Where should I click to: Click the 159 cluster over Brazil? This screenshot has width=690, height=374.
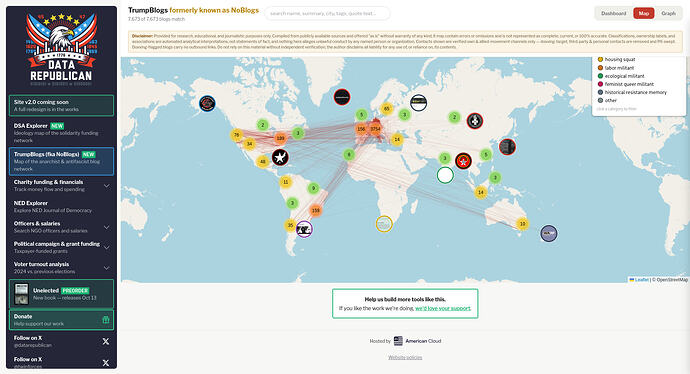pyautogui.click(x=316, y=210)
